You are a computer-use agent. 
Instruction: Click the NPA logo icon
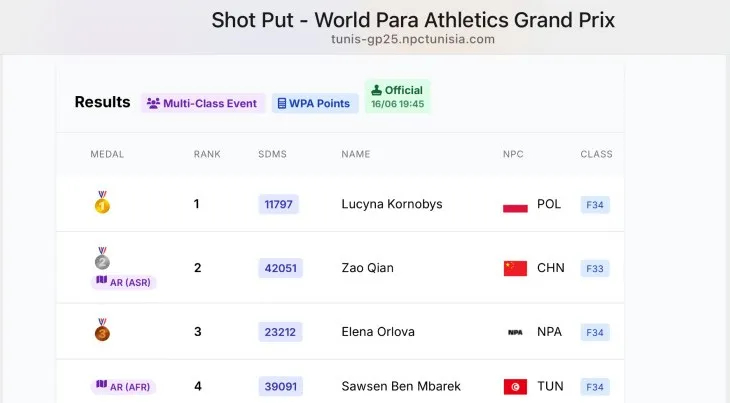pos(515,332)
